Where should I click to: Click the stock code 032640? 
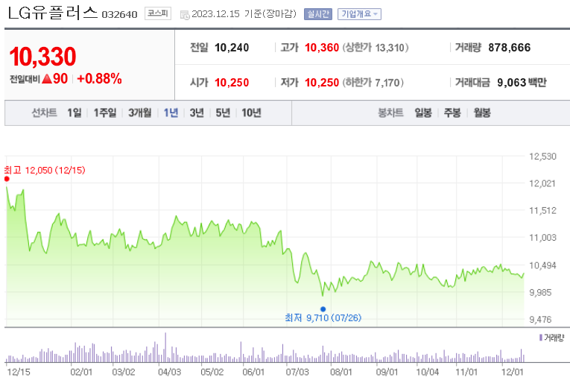[x=120, y=15]
